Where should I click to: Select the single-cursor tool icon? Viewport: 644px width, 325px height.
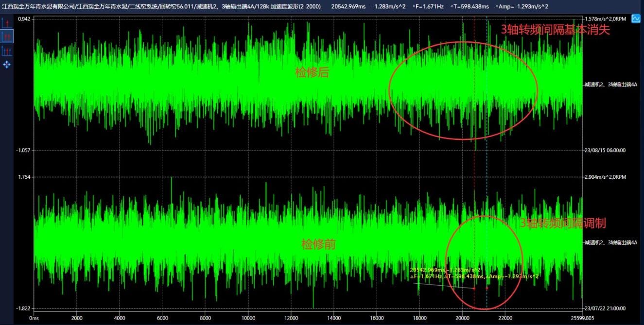tap(7, 23)
